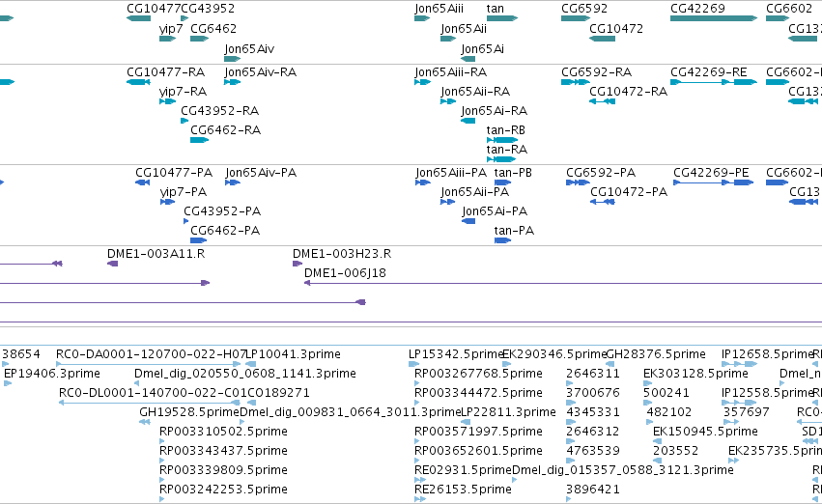Select the CG42269-RE transcript label
Image resolution: width=822 pixels, height=504 pixels.
click(709, 71)
